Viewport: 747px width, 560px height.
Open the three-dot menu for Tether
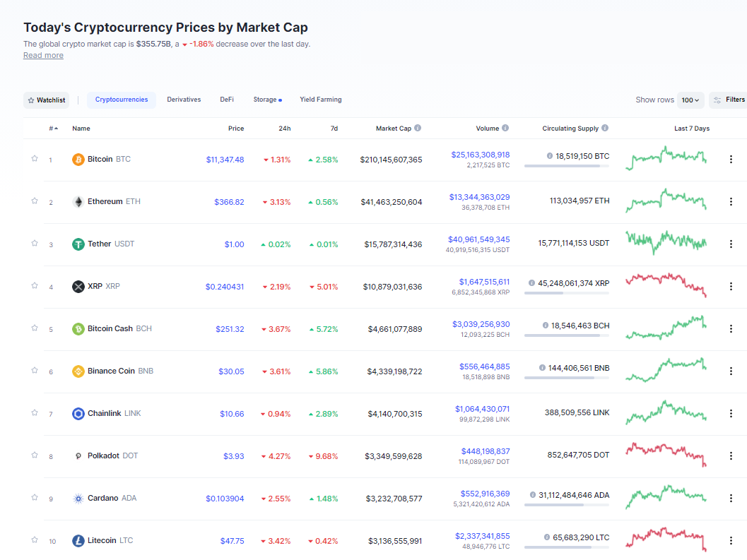pos(731,244)
